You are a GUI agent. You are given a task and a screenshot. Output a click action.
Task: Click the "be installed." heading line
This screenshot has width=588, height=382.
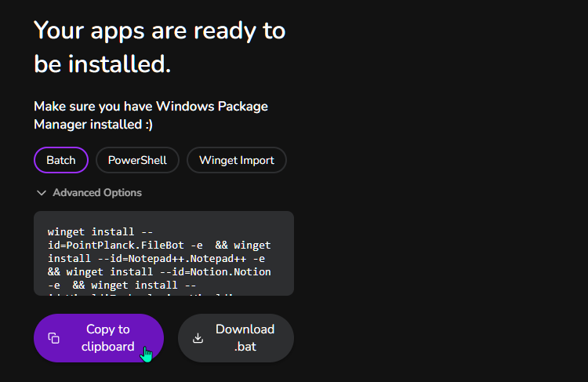point(103,64)
